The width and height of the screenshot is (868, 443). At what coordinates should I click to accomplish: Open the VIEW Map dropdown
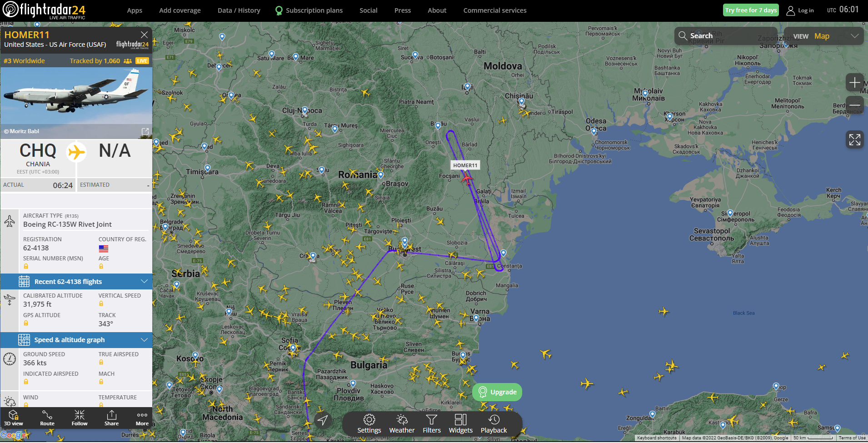point(824,36)
